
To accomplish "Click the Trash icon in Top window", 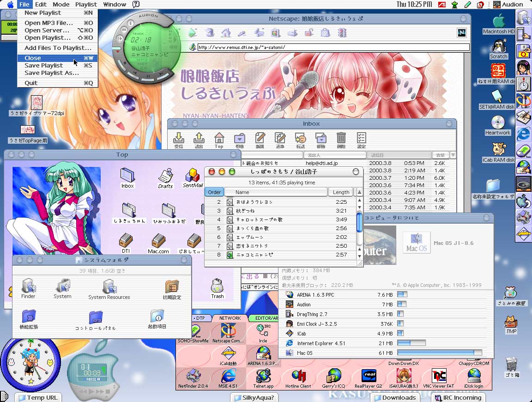I will click(x=217, y=286).
